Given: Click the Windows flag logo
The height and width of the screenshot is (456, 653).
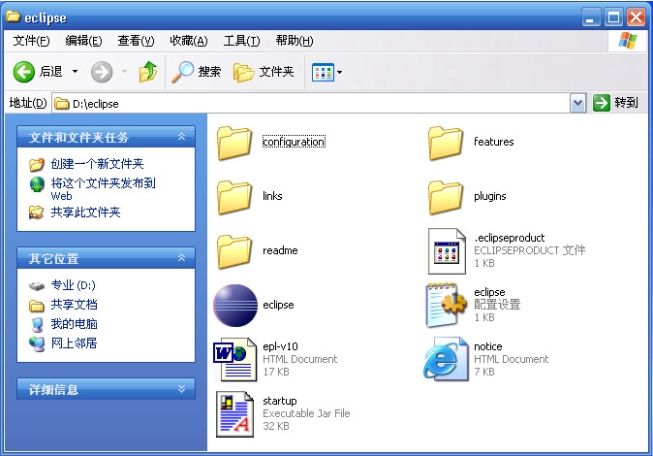Looking at the screenshot, I should point(628,41).
